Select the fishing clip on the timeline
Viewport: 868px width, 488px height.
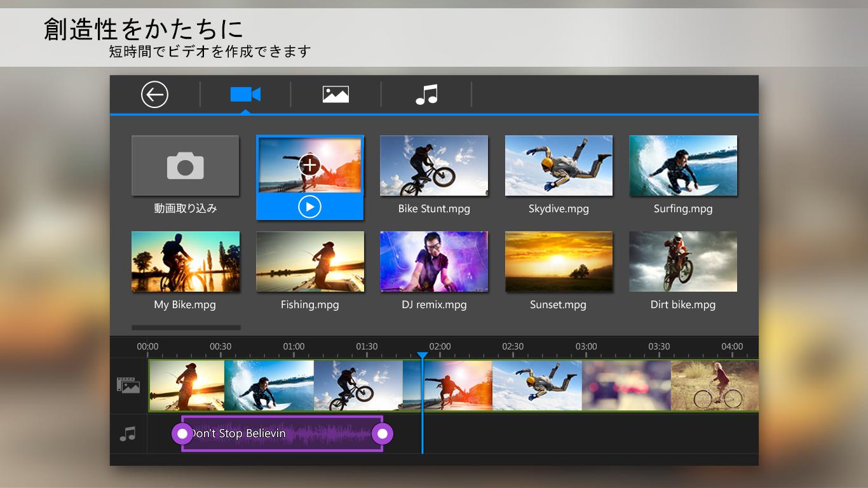coord(187,386)
